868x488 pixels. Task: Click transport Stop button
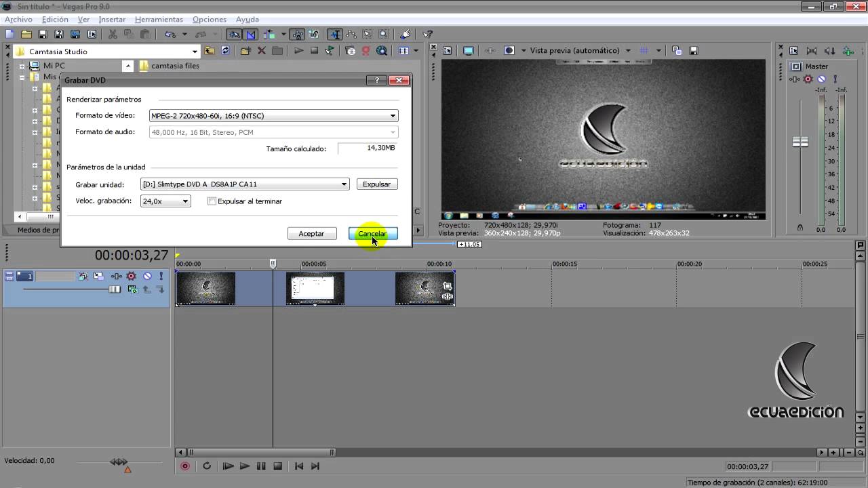point(277,466)
